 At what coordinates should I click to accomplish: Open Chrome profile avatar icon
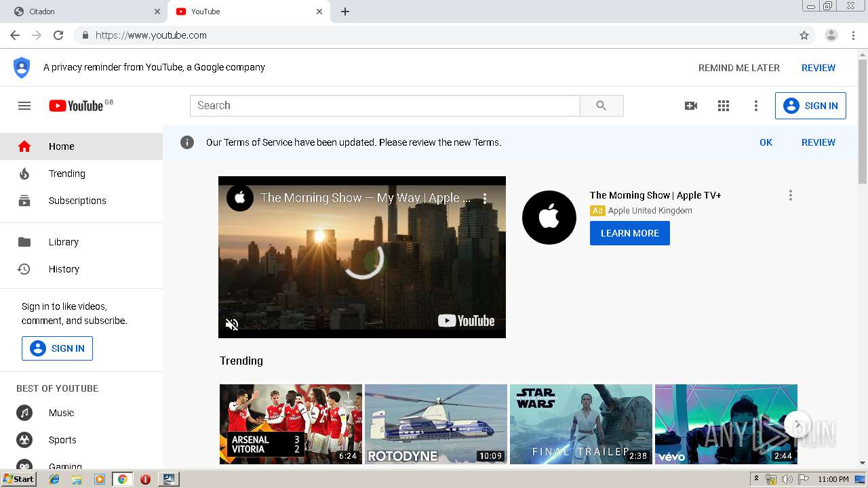831,35
